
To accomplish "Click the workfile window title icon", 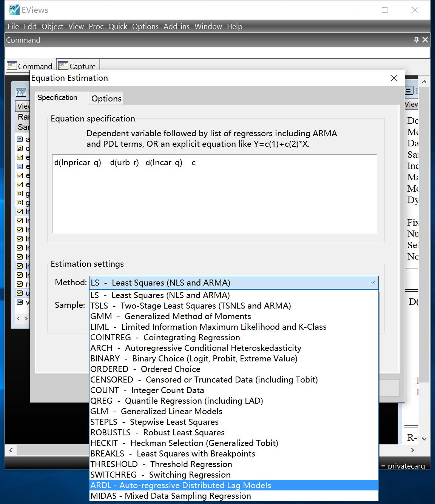I will (x=21, y=92).
